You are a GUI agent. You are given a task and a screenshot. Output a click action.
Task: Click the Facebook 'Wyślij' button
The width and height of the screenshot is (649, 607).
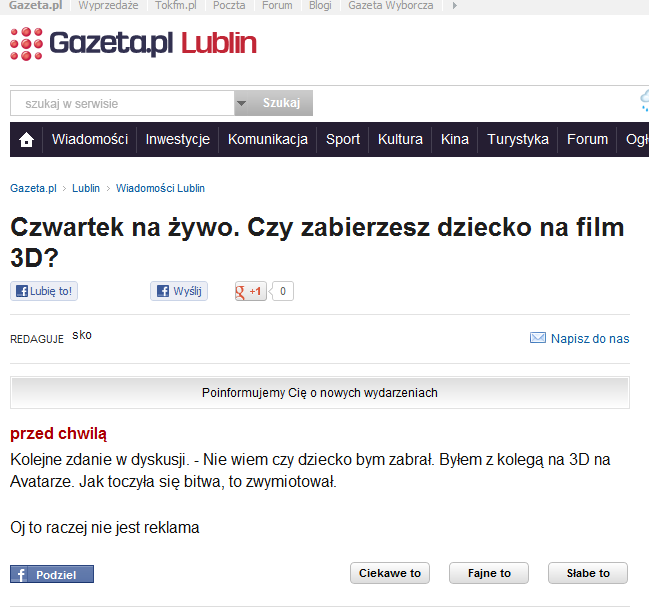(x=179, y=292)
